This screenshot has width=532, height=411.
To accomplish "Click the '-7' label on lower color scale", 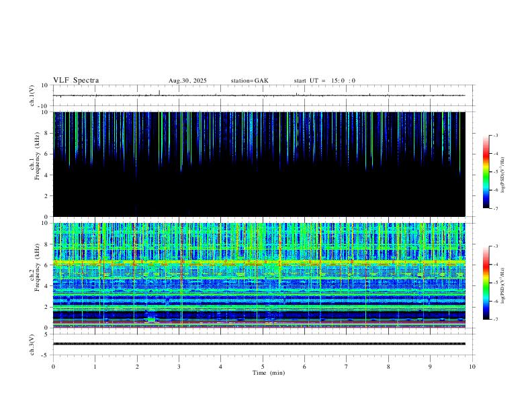I will pyautogui.click(x=495, y=320).
